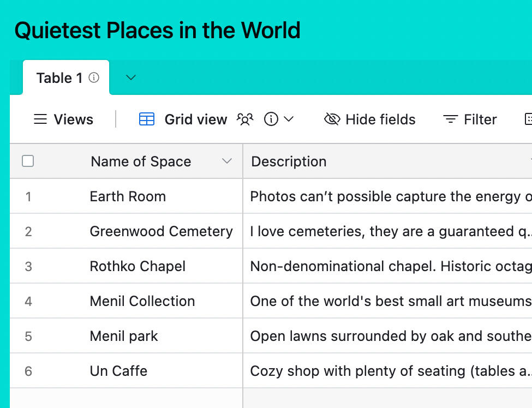Open the Name of Space column dropdown
532x408 pixels.
(227, 161)
